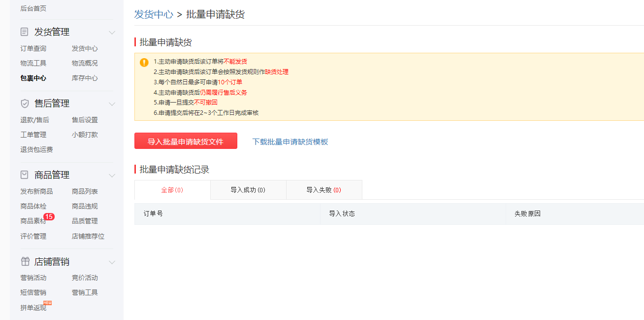Image resolution: width=644 pixels, height=320 pixels.
Task: Switch to the 全部 (0) tab
Action: [172, 190]
